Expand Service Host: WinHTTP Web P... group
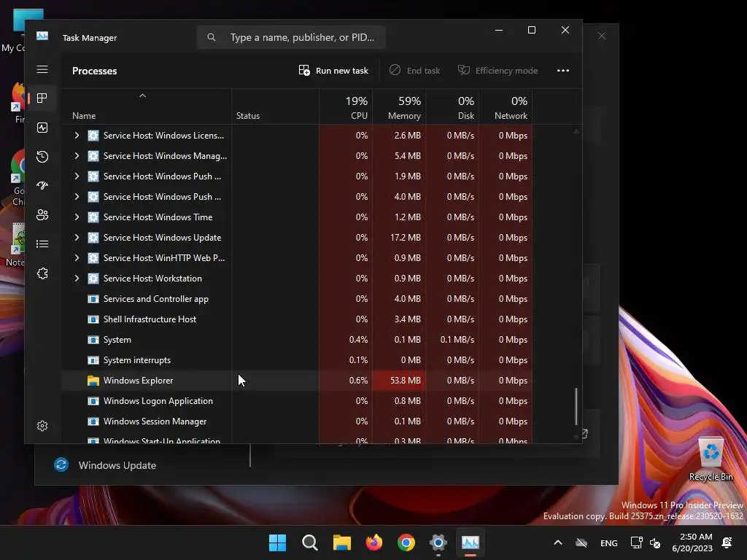Viewport: 747px width, 560px height. pyautogui.click(x=77, y=257)
